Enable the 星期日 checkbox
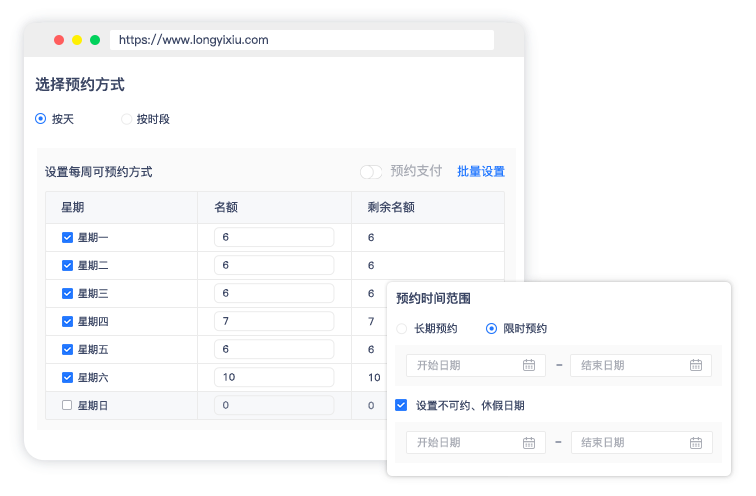 point(67,406)
